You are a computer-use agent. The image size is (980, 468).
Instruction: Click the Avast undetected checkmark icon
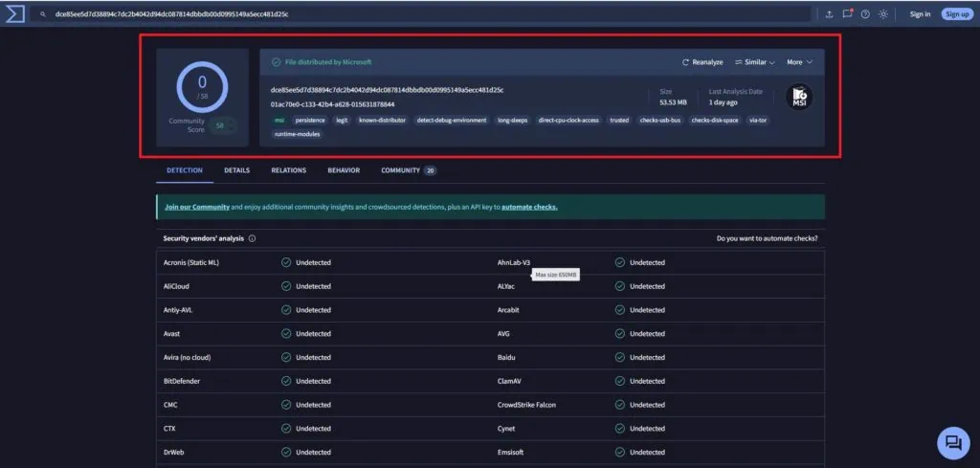pyautogui.click(x=285, y=334)
